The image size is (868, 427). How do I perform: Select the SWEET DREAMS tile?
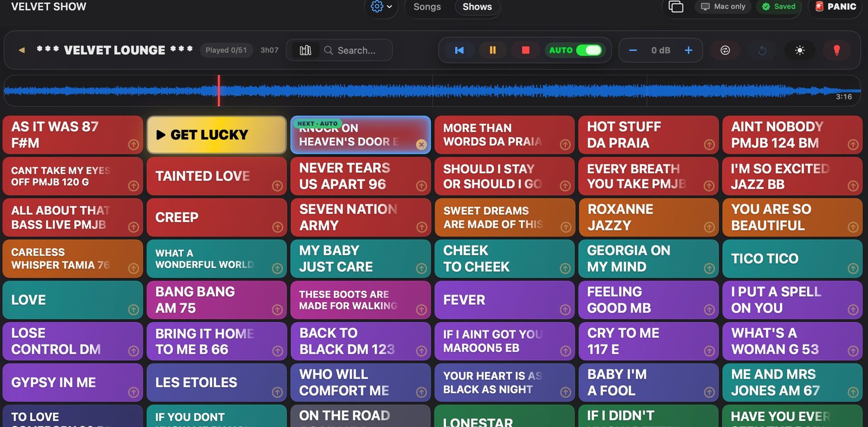[505, 217]
